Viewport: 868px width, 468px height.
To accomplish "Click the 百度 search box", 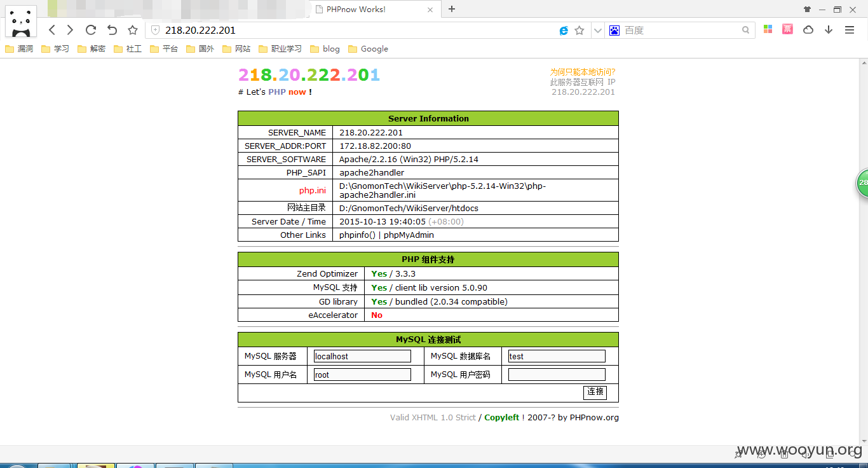I will point(680,30).
